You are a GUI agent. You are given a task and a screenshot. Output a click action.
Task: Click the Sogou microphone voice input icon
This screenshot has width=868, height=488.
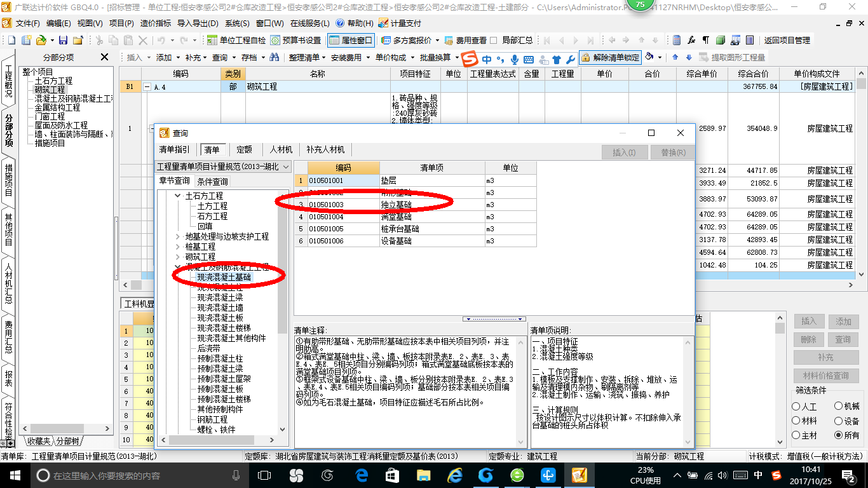coord(514,60)
